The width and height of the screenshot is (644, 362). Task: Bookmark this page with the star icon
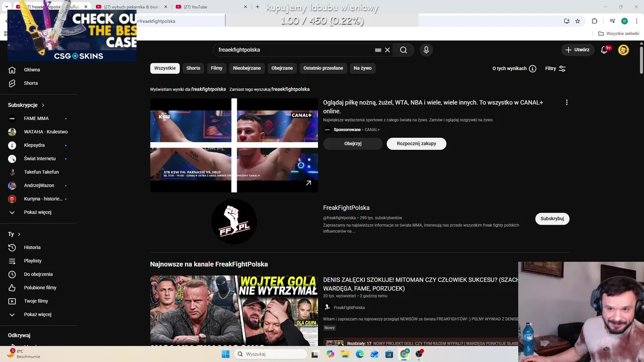(578, 21)
